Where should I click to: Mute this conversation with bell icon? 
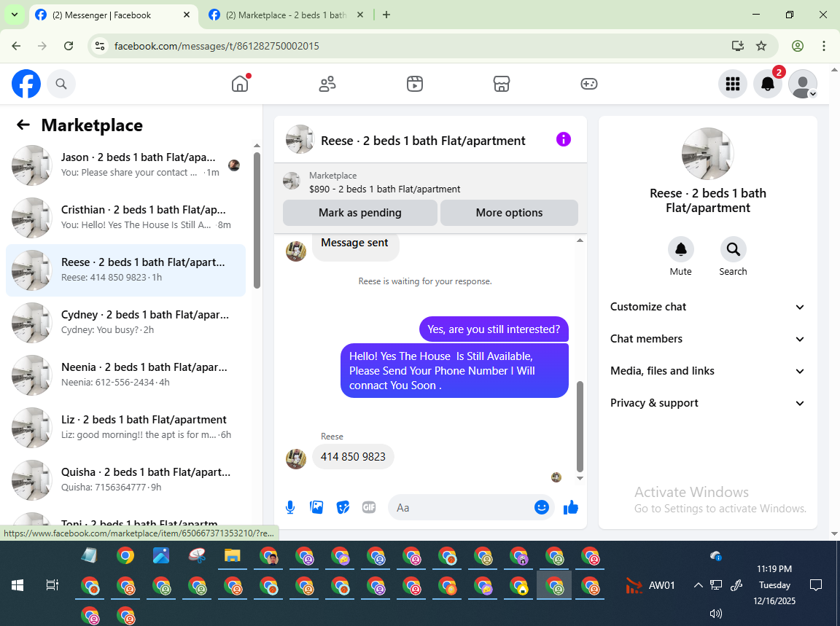pyautogui.click(x=680, y=249)
